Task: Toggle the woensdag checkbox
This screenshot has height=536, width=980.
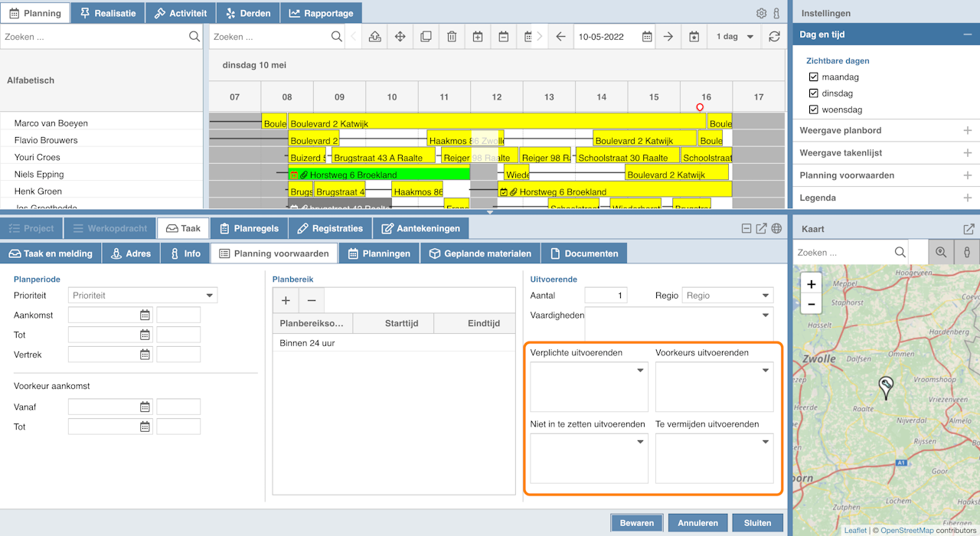Action: tap(814, 109)
